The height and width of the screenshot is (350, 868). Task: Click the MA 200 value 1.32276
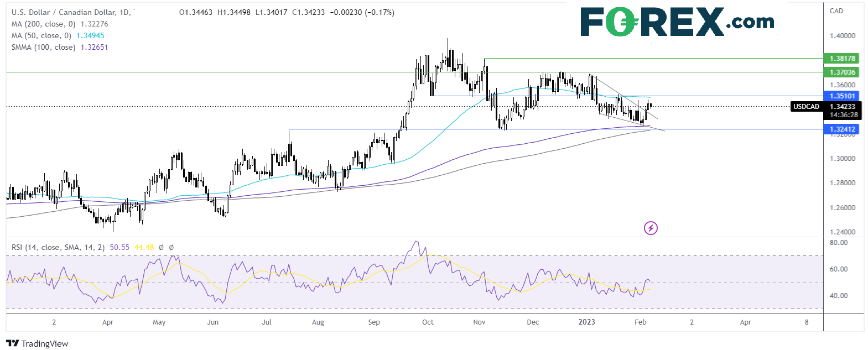(95, 24)
